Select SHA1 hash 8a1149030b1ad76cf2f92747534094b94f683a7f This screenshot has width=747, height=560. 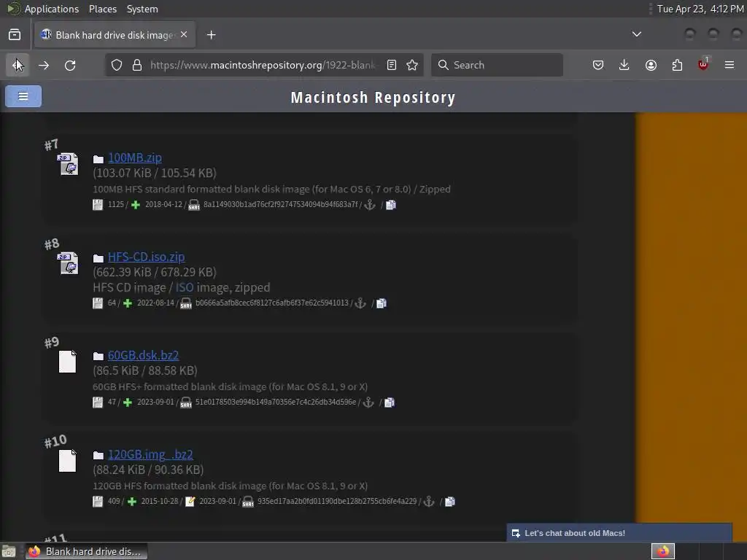tap(280, 204)
